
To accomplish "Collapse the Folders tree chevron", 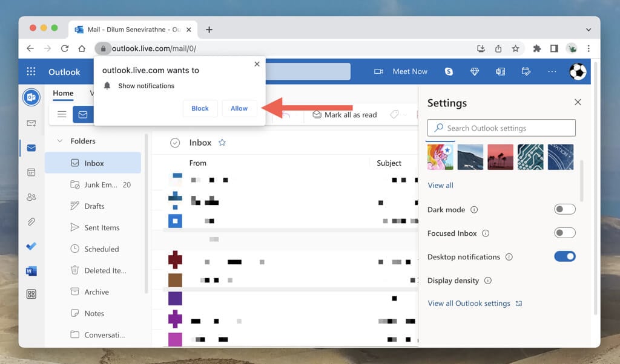I will pos(60,141).
